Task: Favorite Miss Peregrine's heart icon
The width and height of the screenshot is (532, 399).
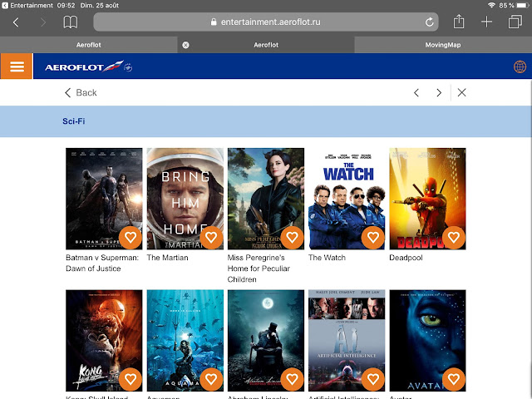Action: [292, 237]
